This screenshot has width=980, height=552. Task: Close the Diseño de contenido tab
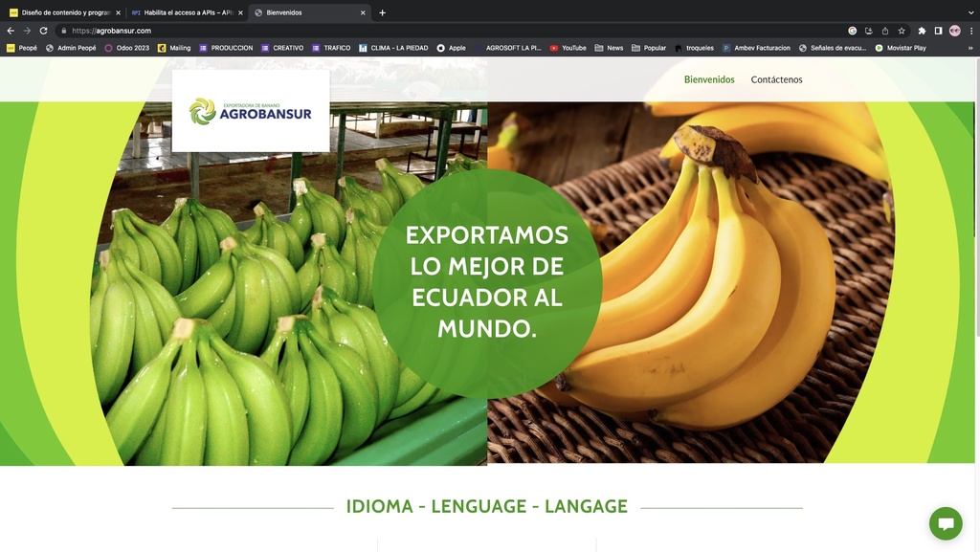118,12
